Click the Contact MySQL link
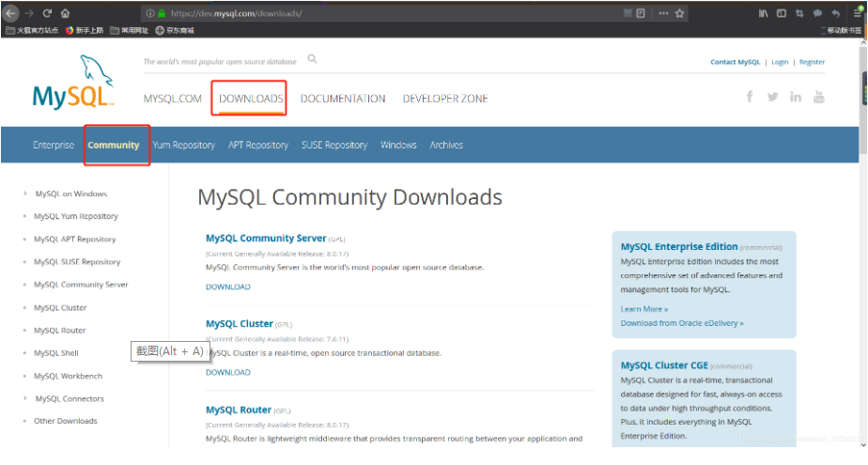868x465 pixels. (x=736, y=62)
